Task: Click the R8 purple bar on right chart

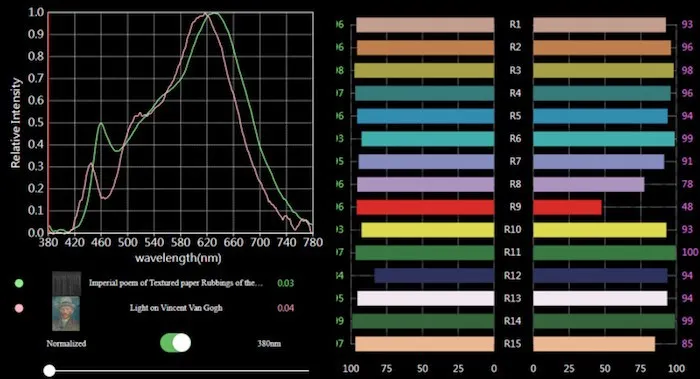Action: coord(589,184)
